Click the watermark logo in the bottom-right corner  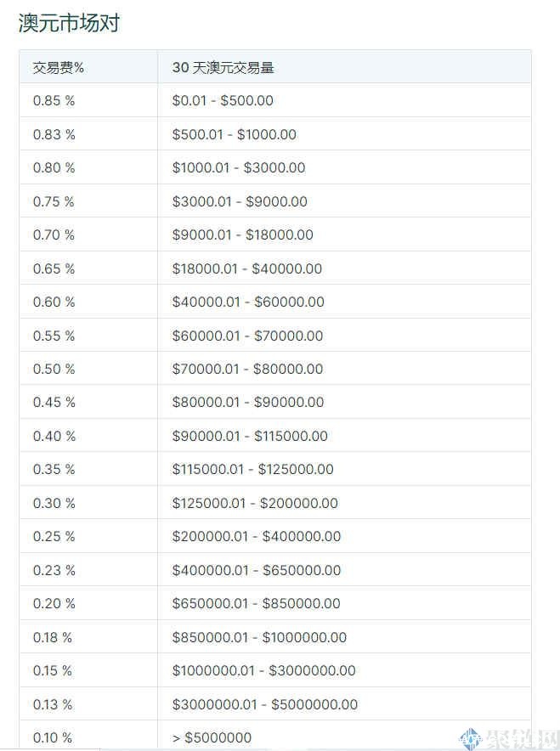coord(510,737)
